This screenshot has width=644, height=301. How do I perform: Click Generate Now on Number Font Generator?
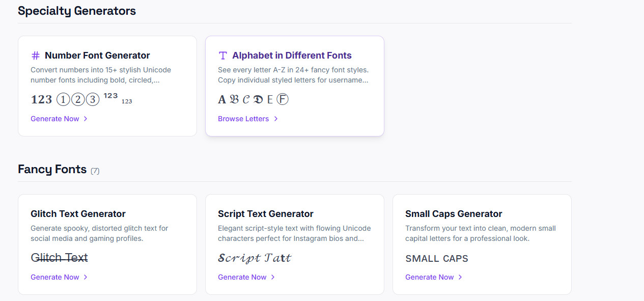tap(53, 118)
